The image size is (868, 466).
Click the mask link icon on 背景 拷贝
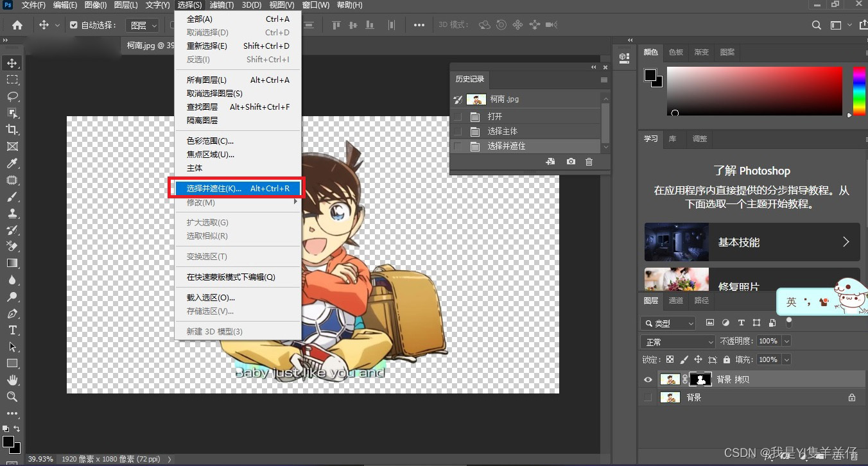685,379
